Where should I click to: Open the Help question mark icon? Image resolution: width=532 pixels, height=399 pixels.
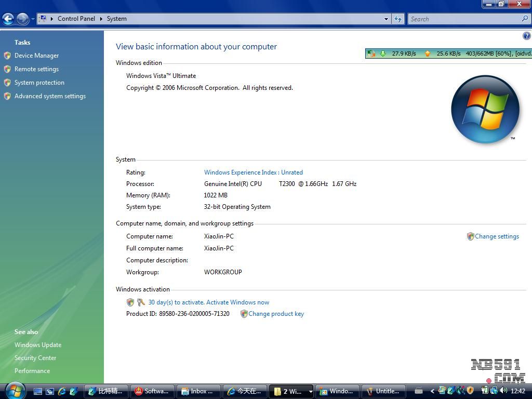point(526,36)
